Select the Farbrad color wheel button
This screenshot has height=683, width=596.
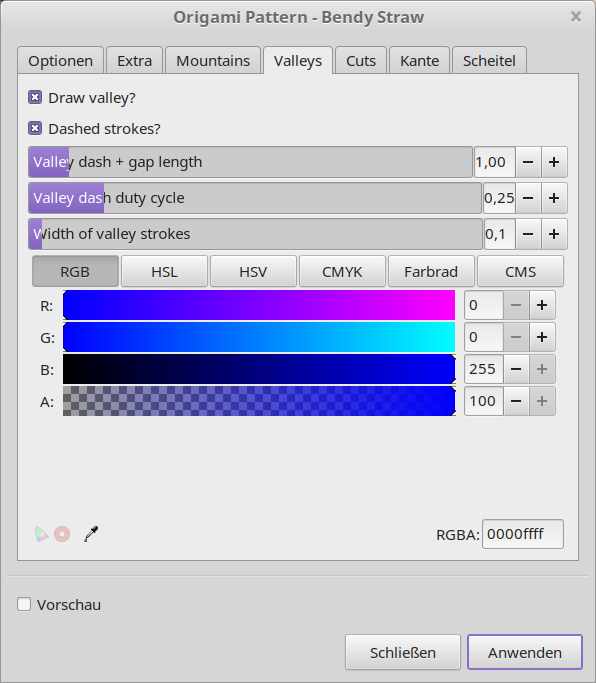click(x=431, y=271)
